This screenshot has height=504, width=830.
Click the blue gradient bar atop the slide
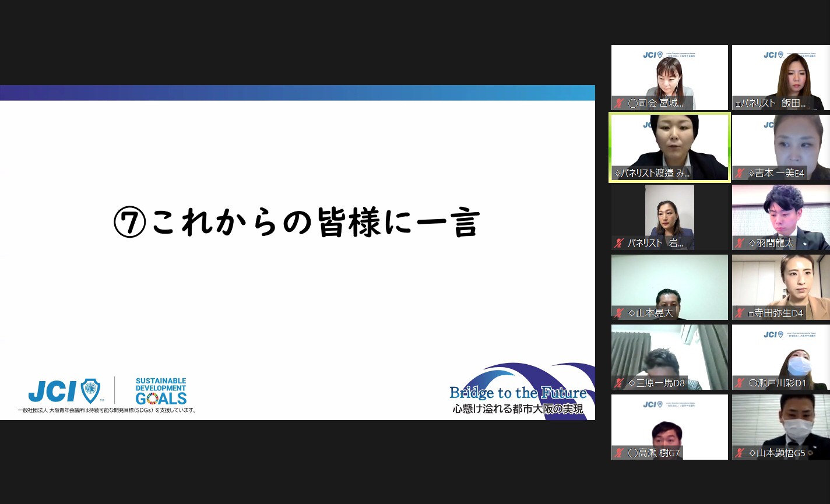coord(297,93)
